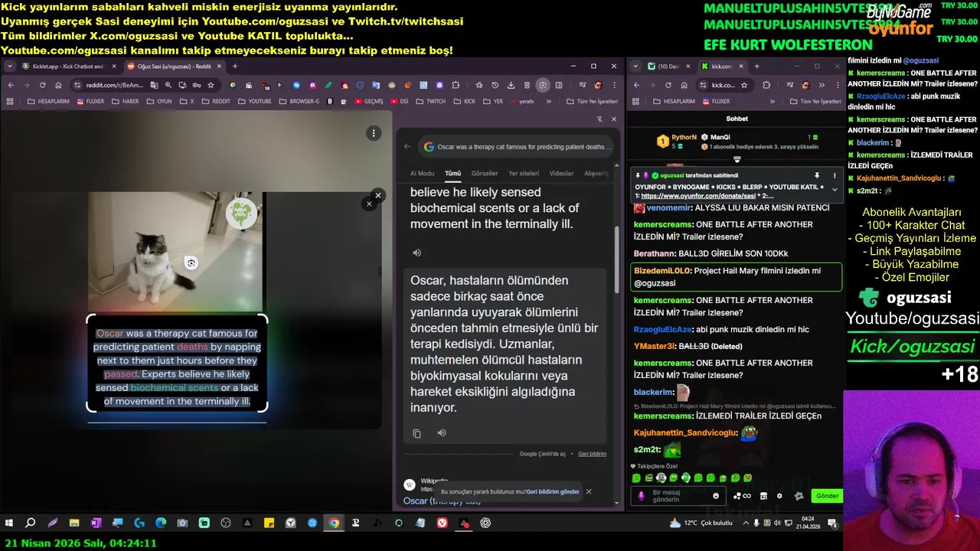Viewport: 980px width, 551px height.
Task: Close the Google Lens side panel
Action: pyautogui.click(x=613, y=119)
